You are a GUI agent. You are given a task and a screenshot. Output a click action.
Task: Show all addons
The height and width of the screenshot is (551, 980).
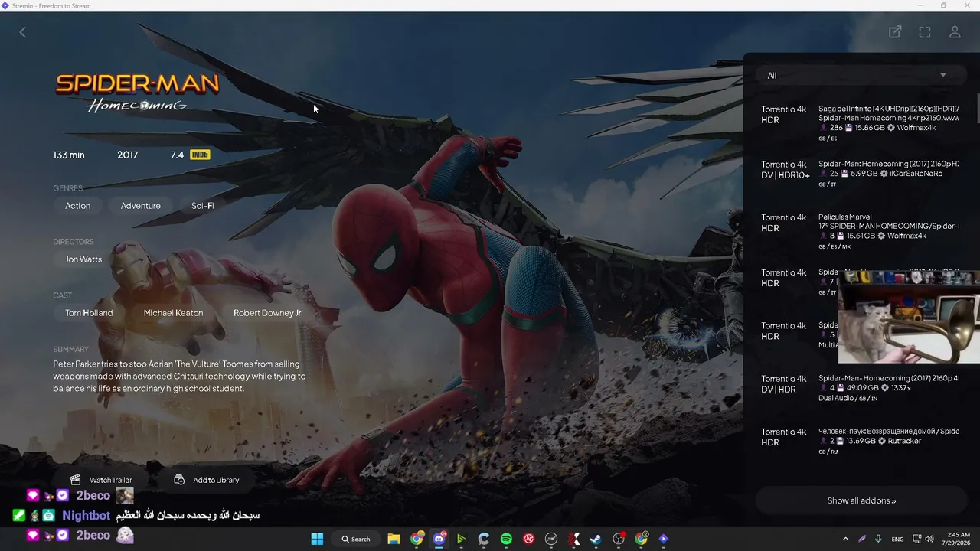click(x=861, y=500)
